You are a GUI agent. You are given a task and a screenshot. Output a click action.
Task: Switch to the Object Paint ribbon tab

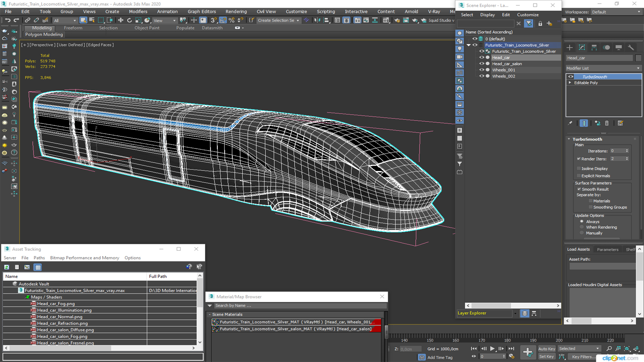(147, 28)
